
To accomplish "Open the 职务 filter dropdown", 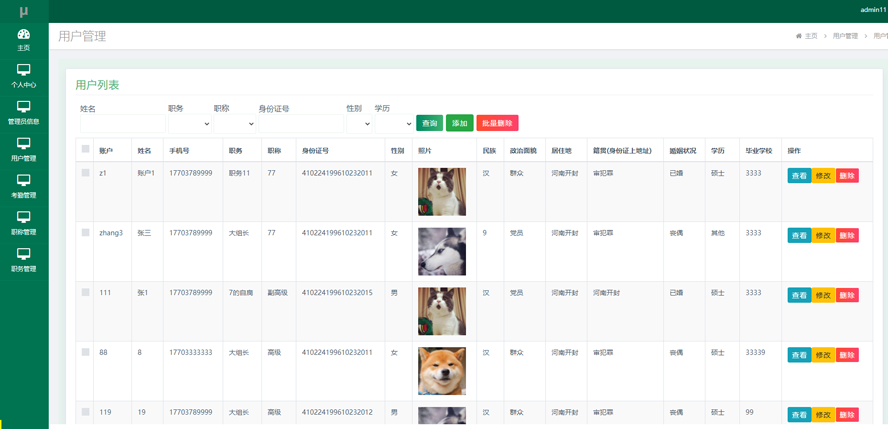I will point(190,123).
